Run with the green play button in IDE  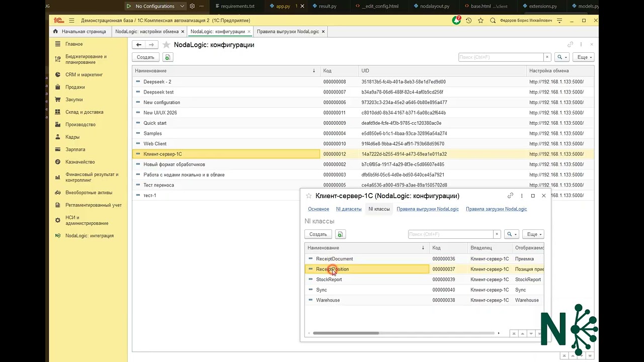pyautogui.click(x=129, y=6)
